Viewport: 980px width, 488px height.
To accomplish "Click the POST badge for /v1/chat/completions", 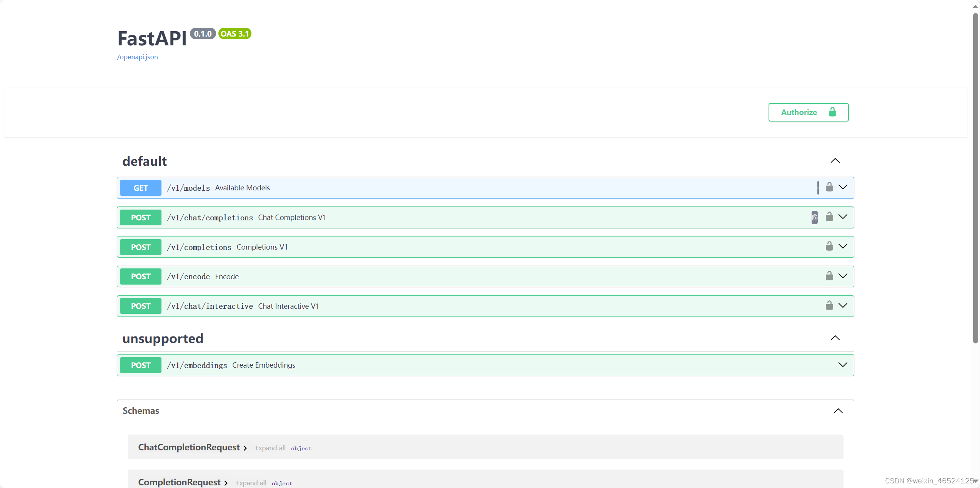I will click(141, 218).
